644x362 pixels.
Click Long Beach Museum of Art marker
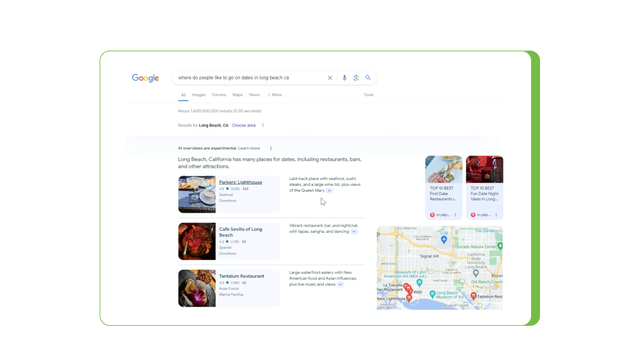click(x=433, y=294)
